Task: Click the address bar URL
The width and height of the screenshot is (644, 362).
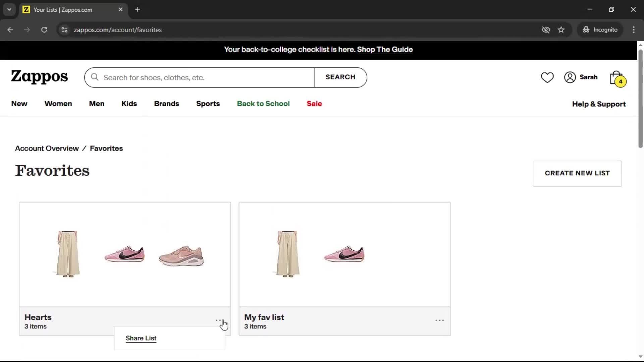Action: click(118, 30)
